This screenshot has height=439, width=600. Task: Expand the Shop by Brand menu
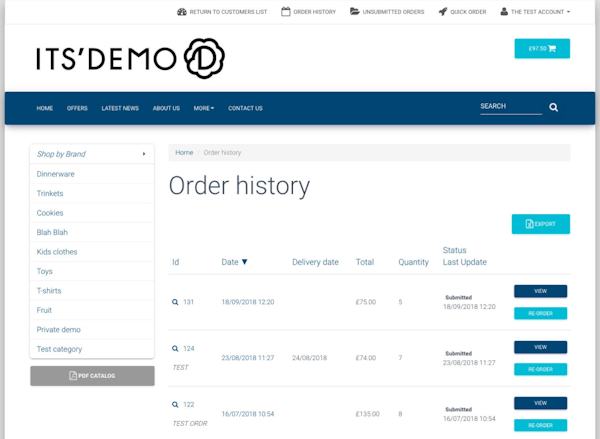click(91, 154)
